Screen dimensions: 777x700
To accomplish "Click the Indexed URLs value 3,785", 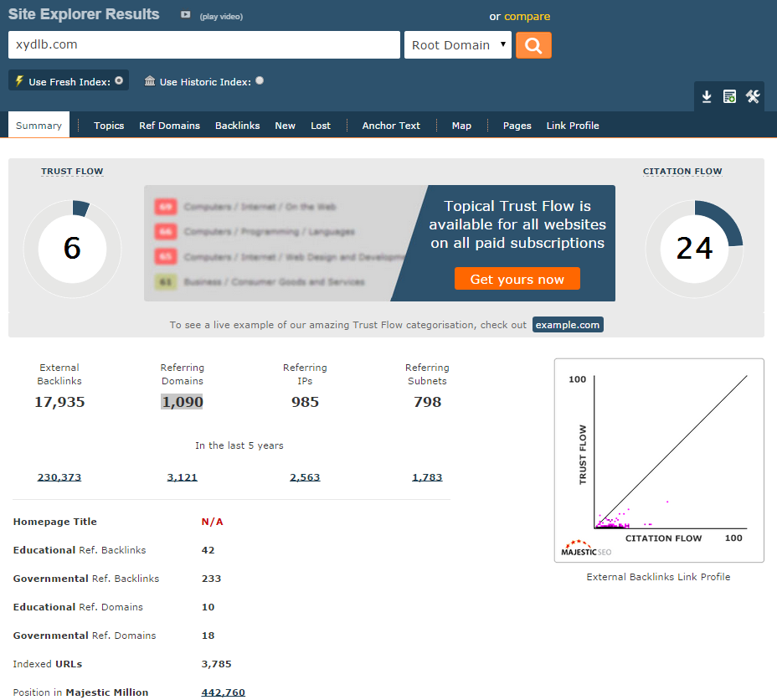I will [216, 664].
